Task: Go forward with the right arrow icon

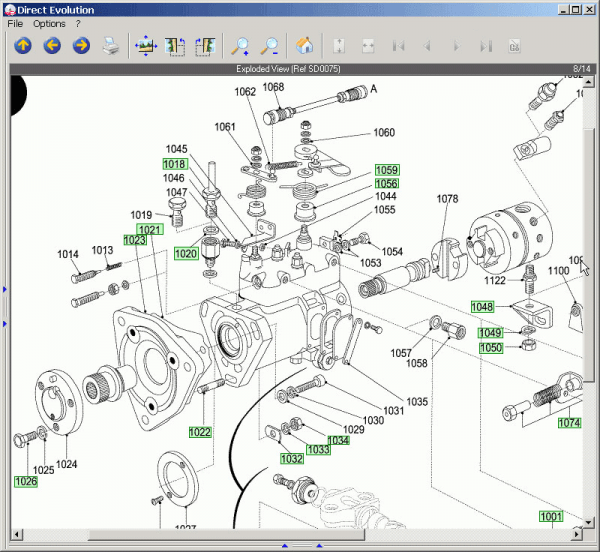Action: tap(81, 46)
